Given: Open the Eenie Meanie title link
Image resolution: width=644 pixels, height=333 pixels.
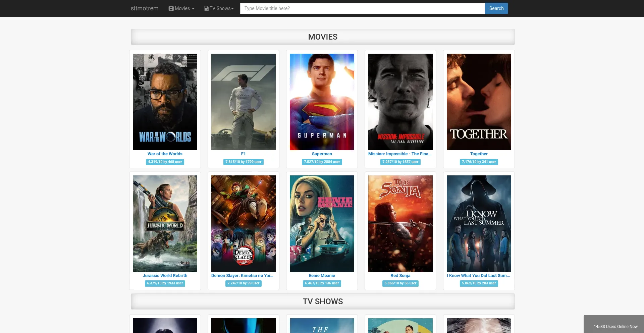Looking at the screenshot, I should [322, 276].
